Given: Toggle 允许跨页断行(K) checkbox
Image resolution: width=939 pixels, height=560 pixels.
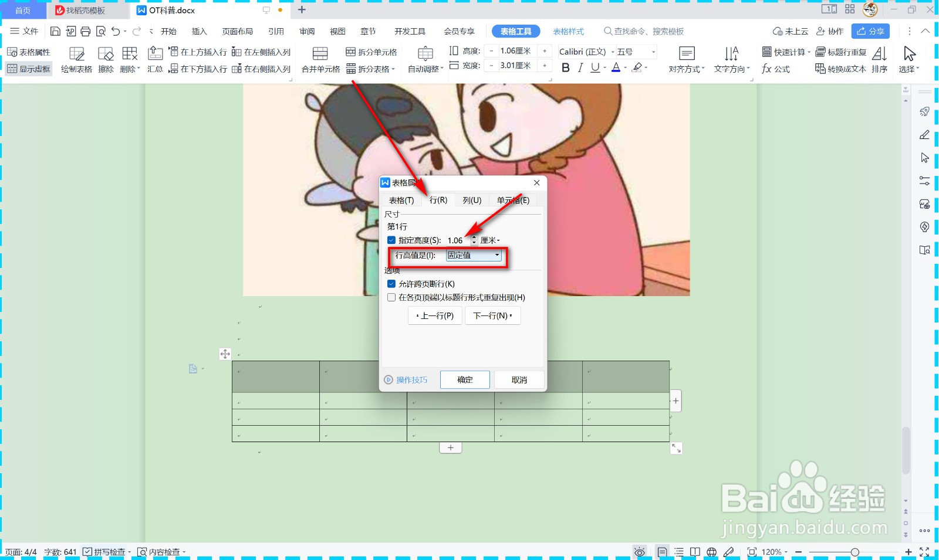Looking at the screenshot, I should click(x=391, y=284).
